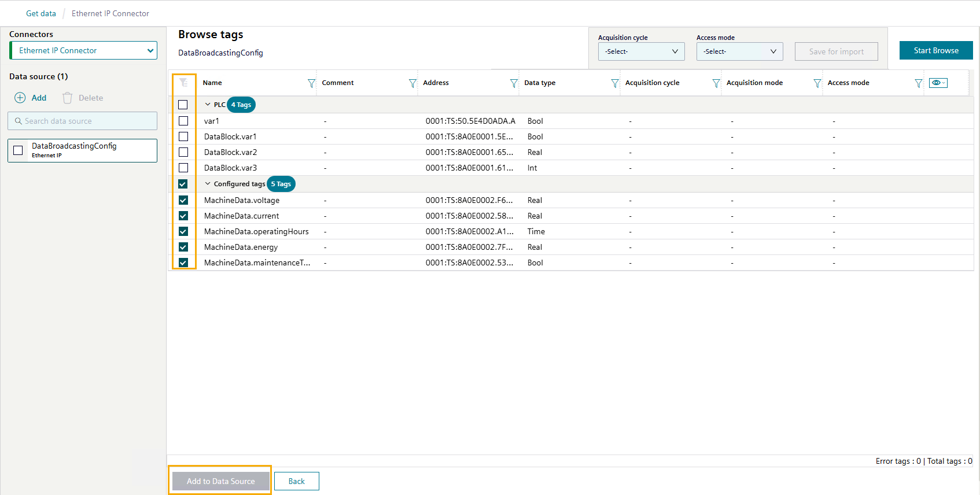Open the Name column filter icon
Screen dimensions: 980x495
click(311, 83)
